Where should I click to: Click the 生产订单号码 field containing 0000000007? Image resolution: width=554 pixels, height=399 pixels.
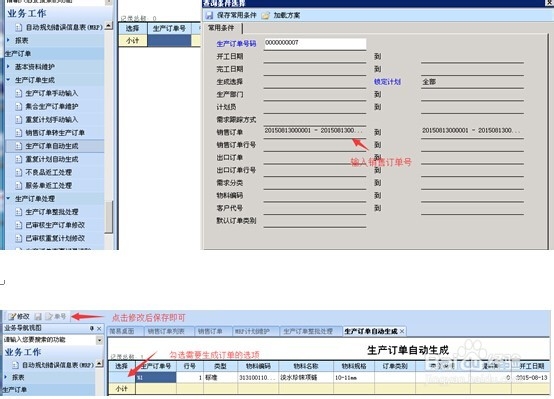[315, 43]
